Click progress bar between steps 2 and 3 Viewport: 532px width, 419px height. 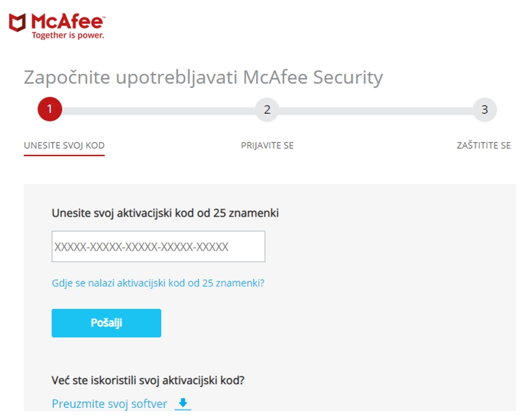point(376,111)
